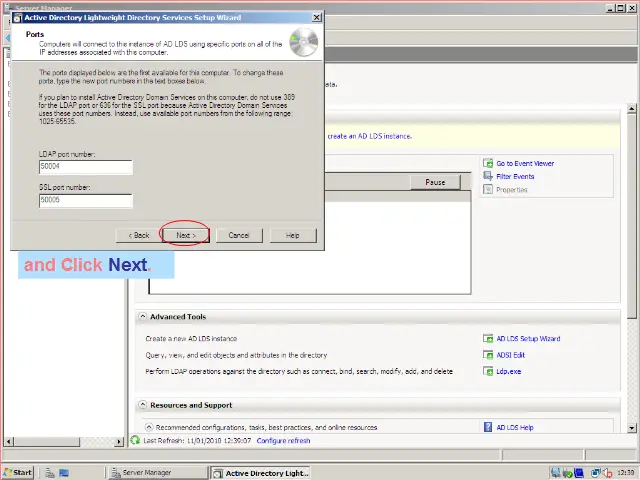Image resolution: width=640 pixels, height=480 pixels.
Task: Click the taskbar clock showing 12:39
Action: coord(626,473)
